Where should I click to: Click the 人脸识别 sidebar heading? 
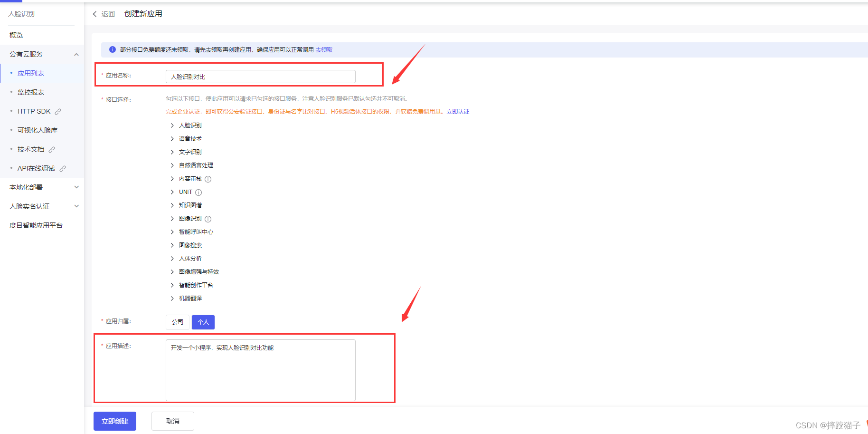coord(21,14)
